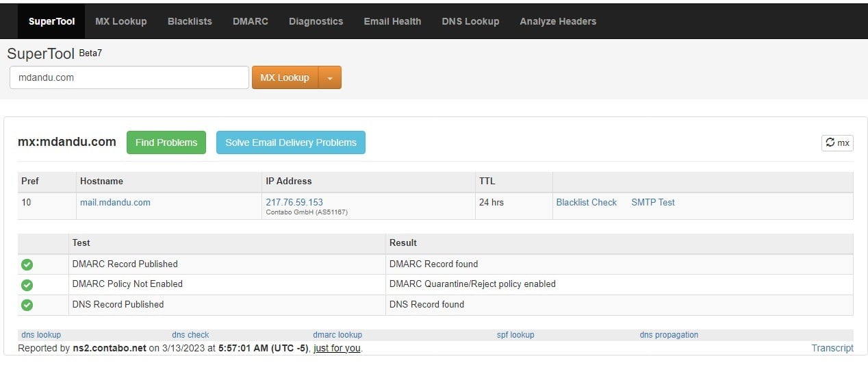This screenshot has height=387, width=868.
Task: Start the SMTP Test link
Action: click(x=652, y=202)
